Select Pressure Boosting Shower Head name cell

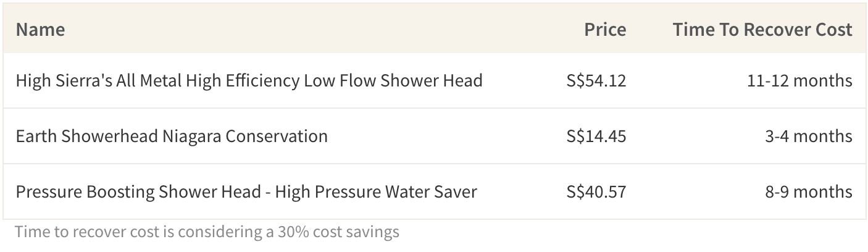pos(246,191)
